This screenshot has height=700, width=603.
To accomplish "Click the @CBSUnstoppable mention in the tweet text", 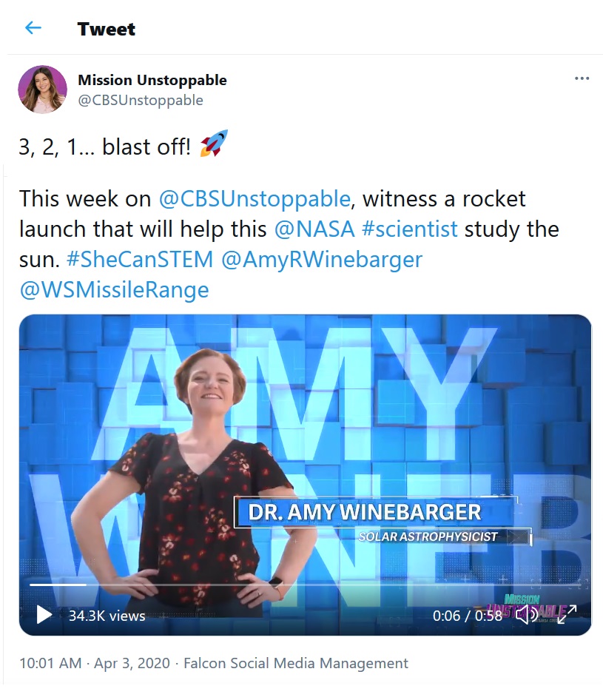I will 255,198.
